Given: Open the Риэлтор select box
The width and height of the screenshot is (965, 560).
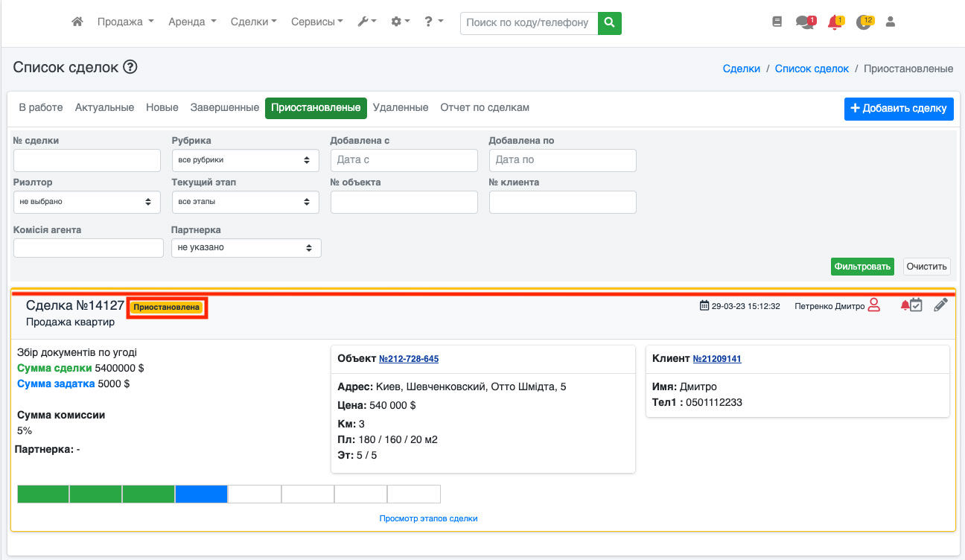Looking at the screenshot, I should 86,202.
